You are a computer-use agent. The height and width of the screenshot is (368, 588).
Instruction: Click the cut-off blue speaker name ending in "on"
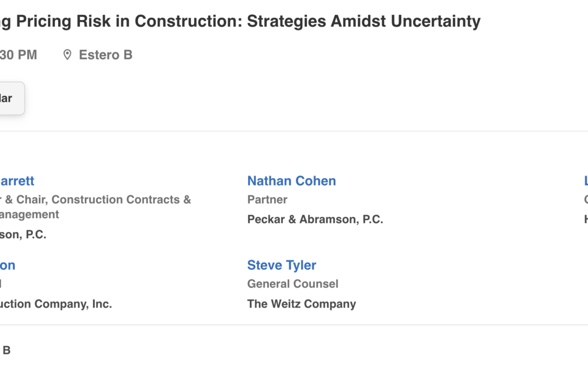coord(8,266)
